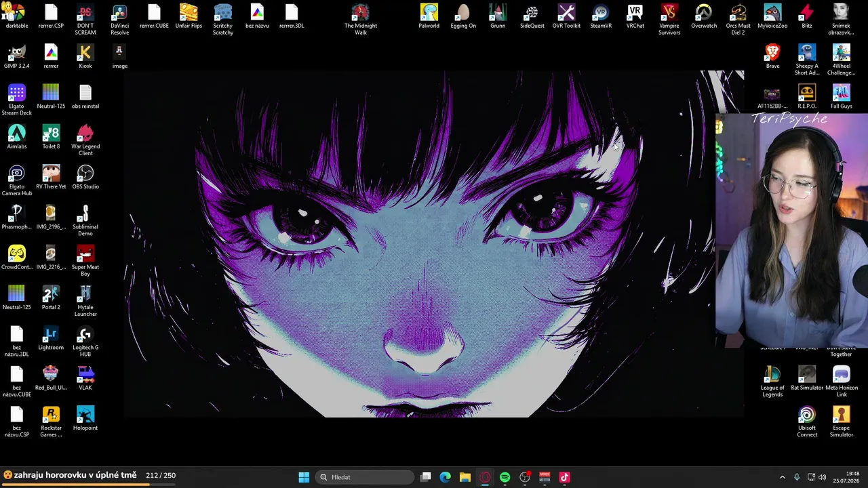Launch Palworld from the desktop
Viewport: 868px width, 488px height.
click(429, 17)
